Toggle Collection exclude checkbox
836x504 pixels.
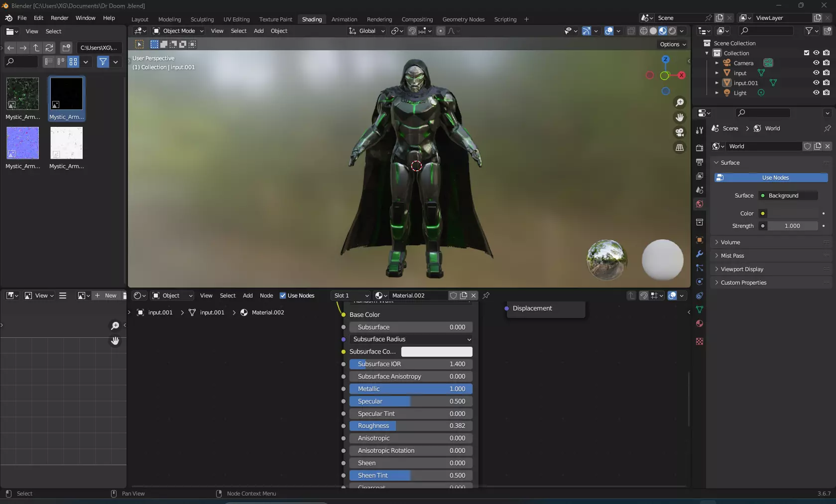point(807,53)
